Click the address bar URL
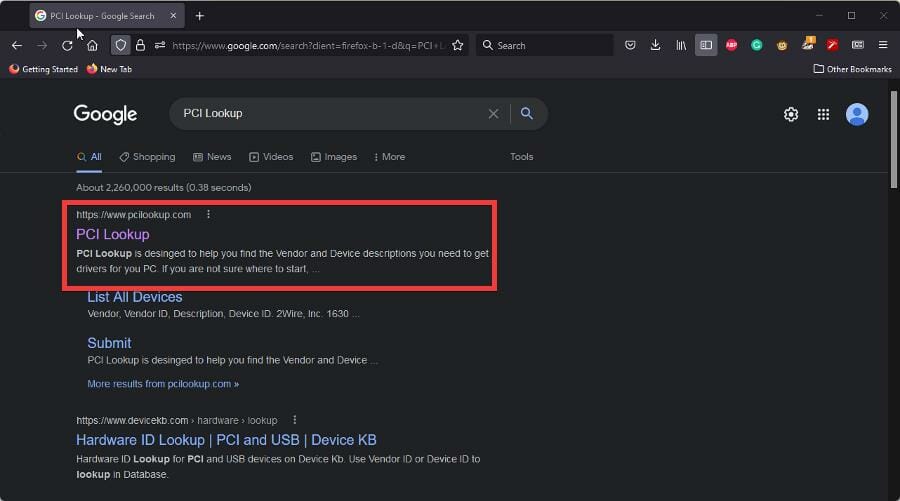The width and height of the screenshot is (900, 501). click(x=308, y=45)
